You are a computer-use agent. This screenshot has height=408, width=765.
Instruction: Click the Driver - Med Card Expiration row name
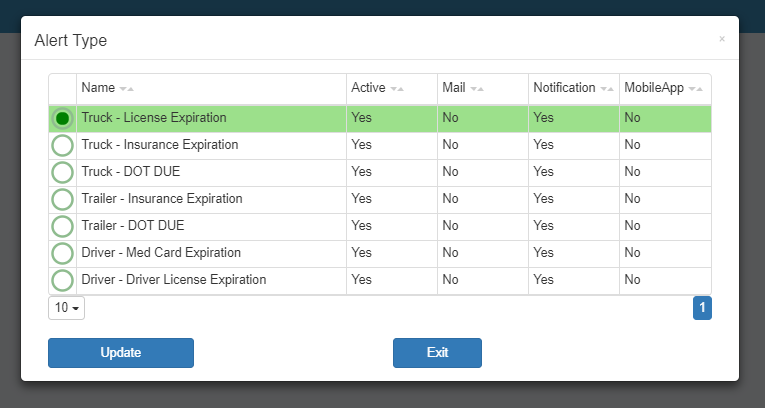coord(161,253)
